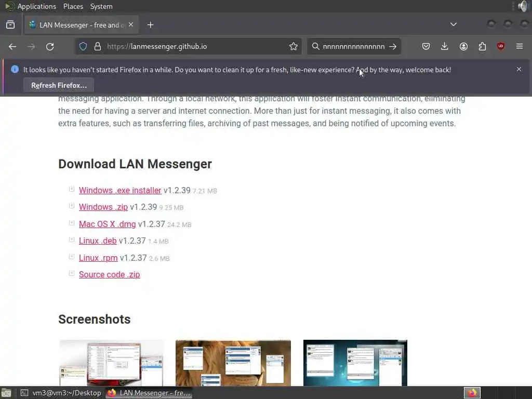Select the LAN Messenger browser tab
Image resolution: width=532 pixels, height=399 pixels.
pyautogui.click(x=82, y=25)
